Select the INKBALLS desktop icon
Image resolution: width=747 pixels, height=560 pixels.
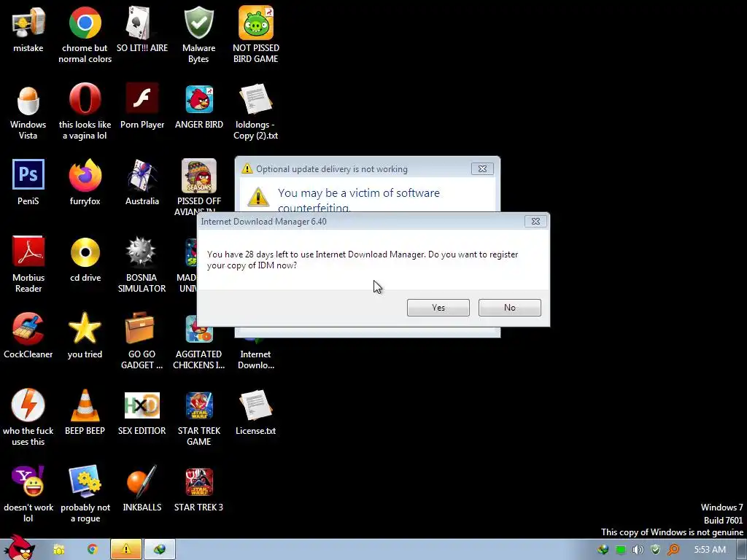(x=142, y=489)
